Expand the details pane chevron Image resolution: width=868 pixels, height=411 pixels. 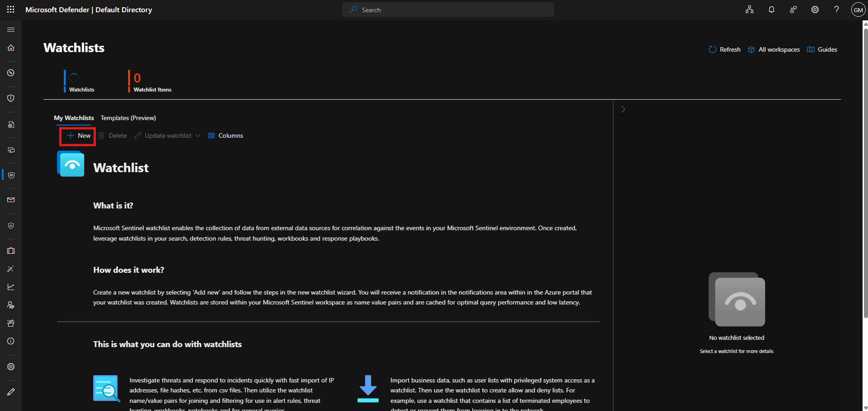click(623, 109)
